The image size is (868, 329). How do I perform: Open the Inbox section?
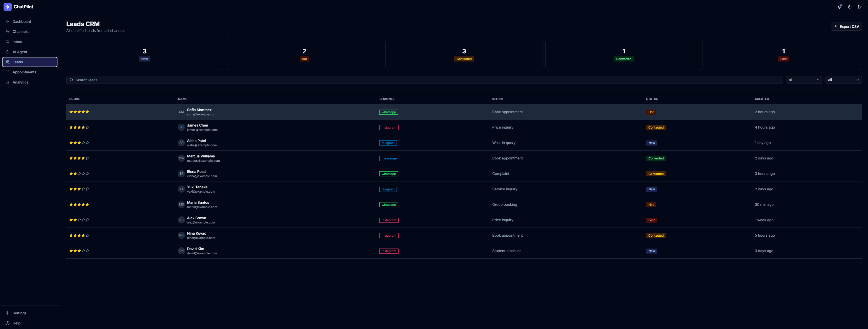coord(30,42)
